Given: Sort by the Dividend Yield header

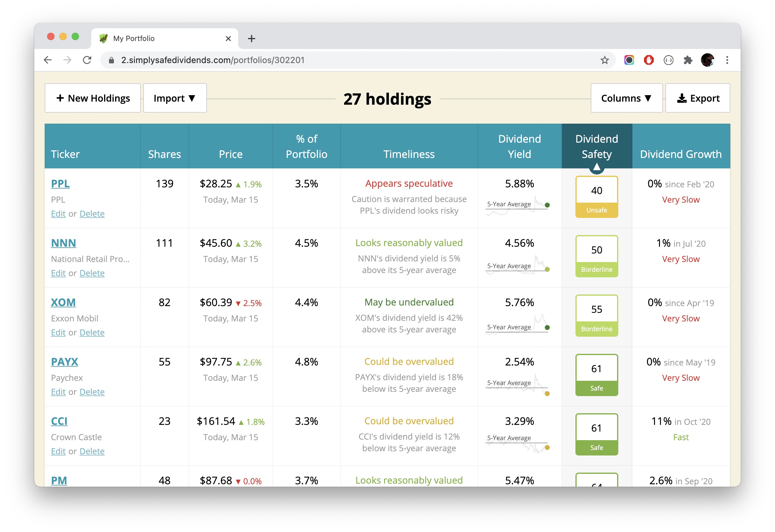Looking at the screenshot, I should click(519, 146).
